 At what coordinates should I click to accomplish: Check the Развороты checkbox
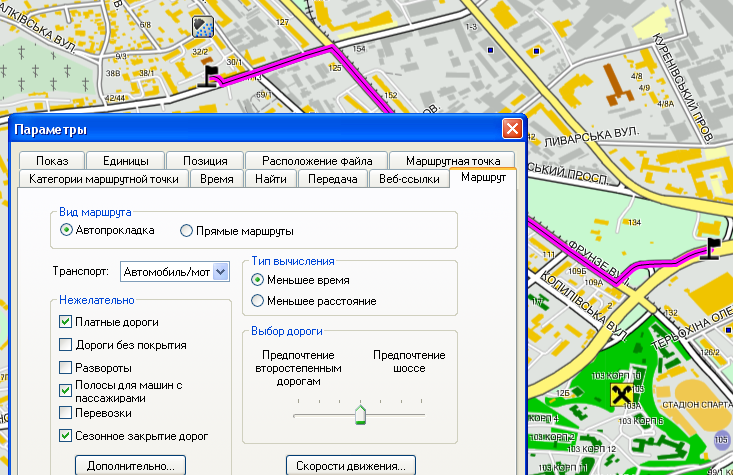coord(66,368)
